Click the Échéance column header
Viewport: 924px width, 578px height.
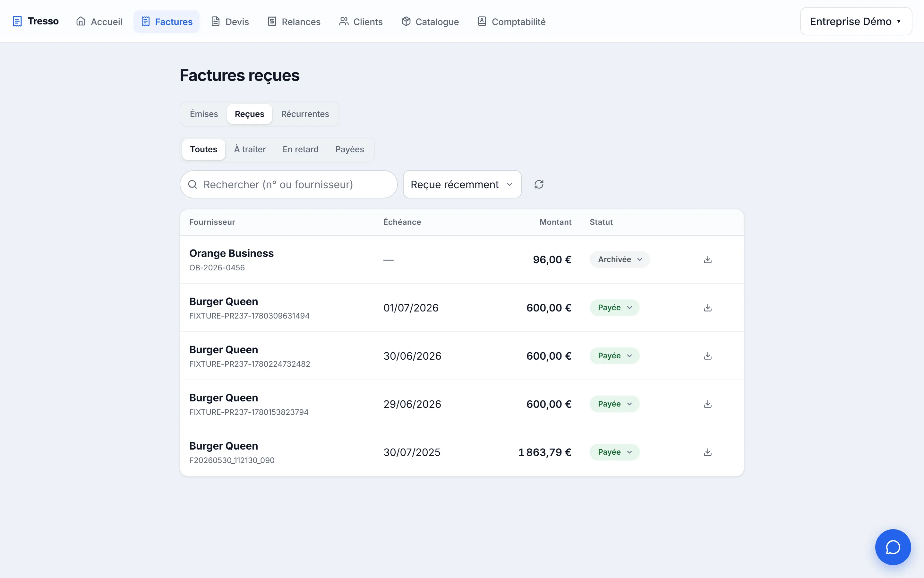402,222
